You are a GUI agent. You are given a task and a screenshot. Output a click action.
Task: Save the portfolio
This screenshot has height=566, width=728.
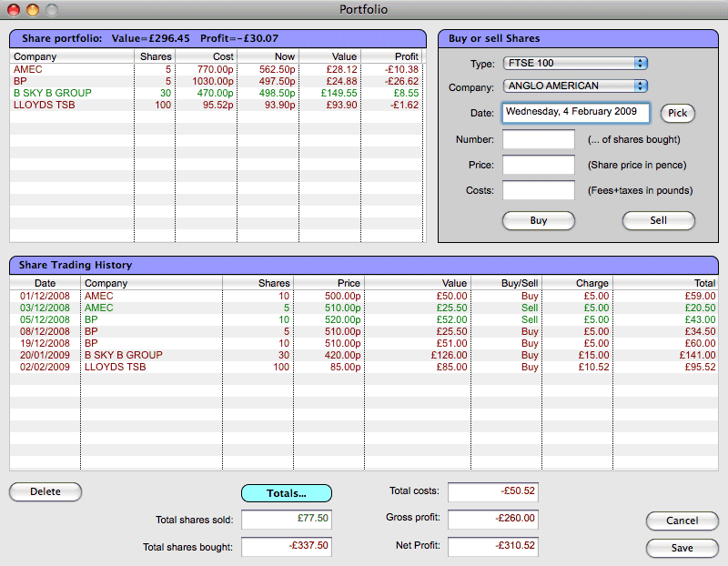(x=682, y=548)
